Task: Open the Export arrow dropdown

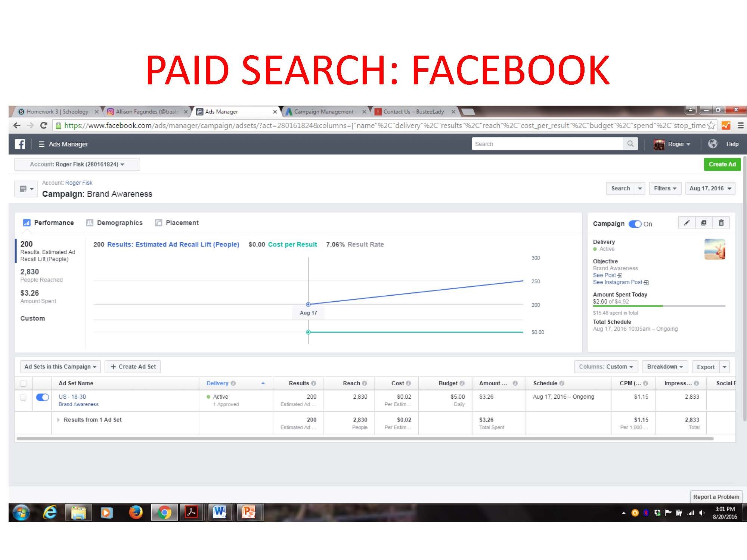Action: pos(725,367)
